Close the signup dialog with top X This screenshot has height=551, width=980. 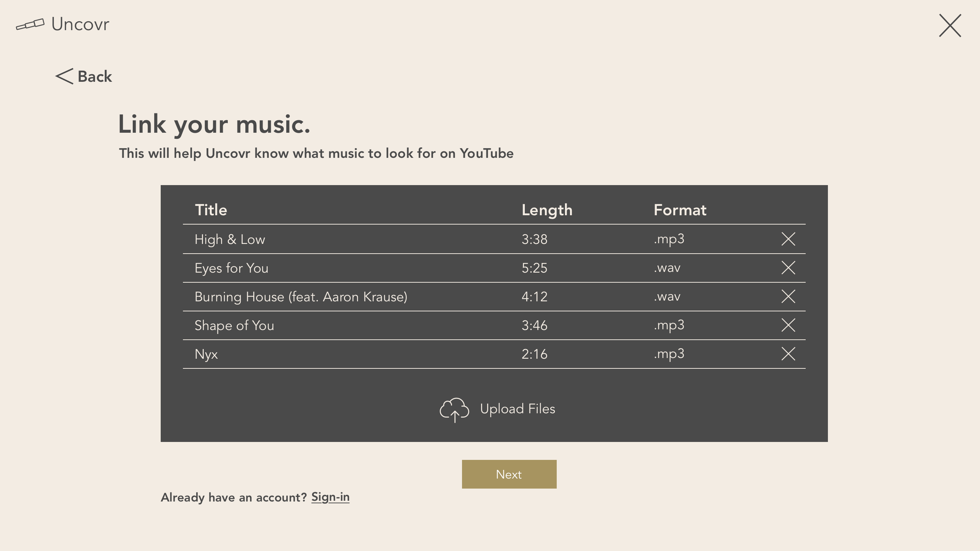950,25
